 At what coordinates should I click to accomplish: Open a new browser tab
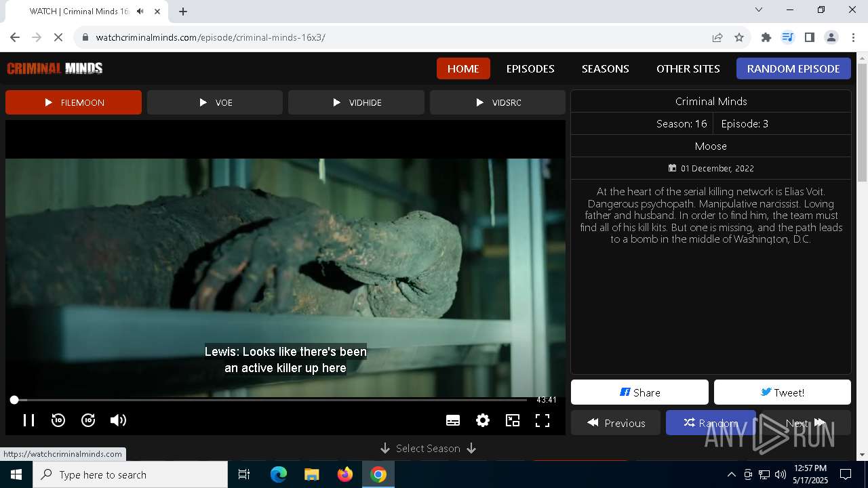(x=183, y=12)
